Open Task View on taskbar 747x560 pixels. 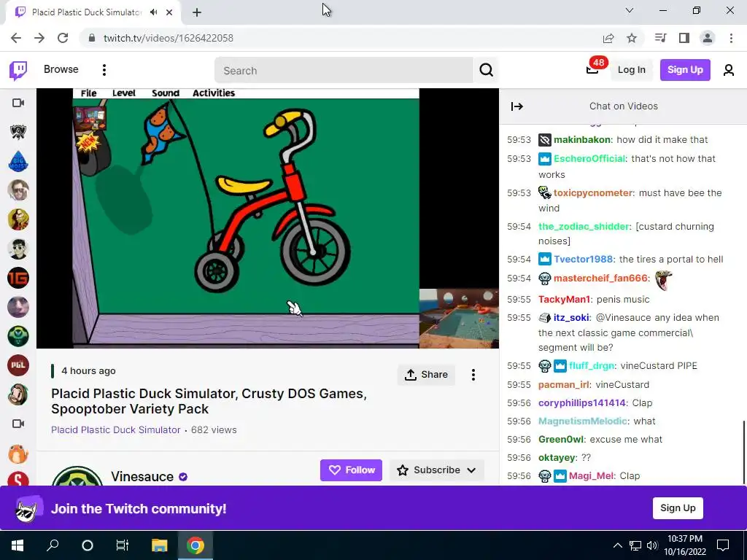click(123, 545)
